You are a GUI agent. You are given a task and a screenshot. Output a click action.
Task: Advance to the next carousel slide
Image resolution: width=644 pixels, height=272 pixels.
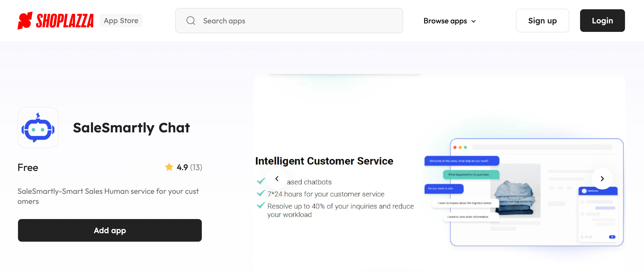point(602,179)
